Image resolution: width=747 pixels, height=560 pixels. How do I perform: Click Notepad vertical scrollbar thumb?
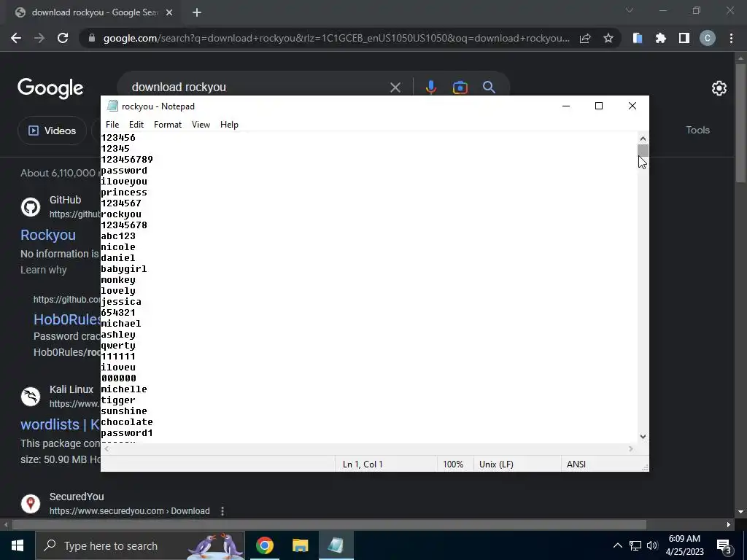pos(643,150)
